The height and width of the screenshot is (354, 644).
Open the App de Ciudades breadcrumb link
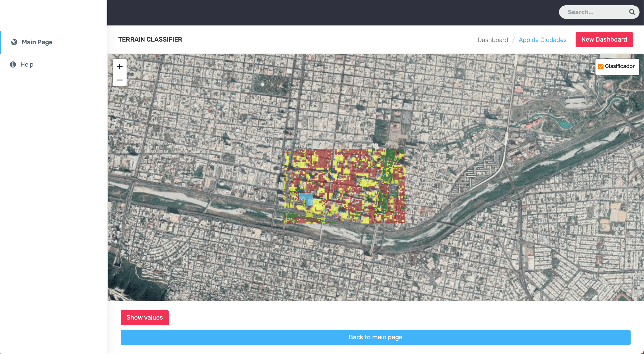coord(542,40)
